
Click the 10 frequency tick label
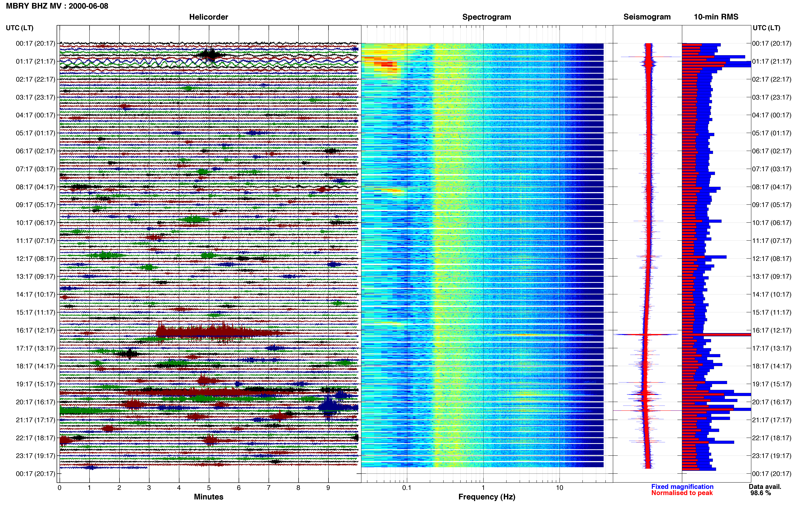(559, 488)
